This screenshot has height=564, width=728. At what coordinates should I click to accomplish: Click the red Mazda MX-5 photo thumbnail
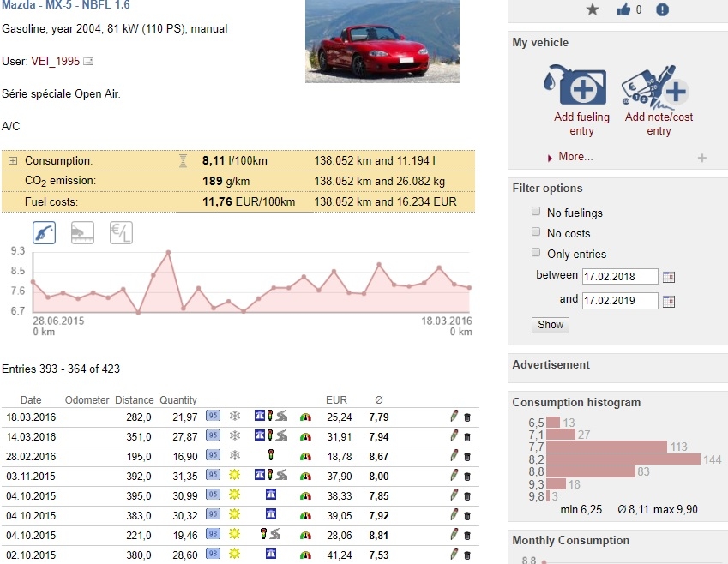point(382,41)
